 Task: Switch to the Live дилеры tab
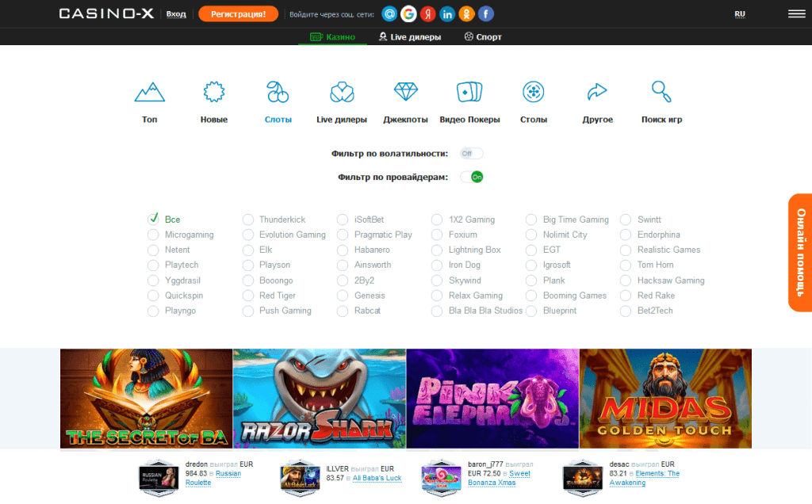point(410,36)
